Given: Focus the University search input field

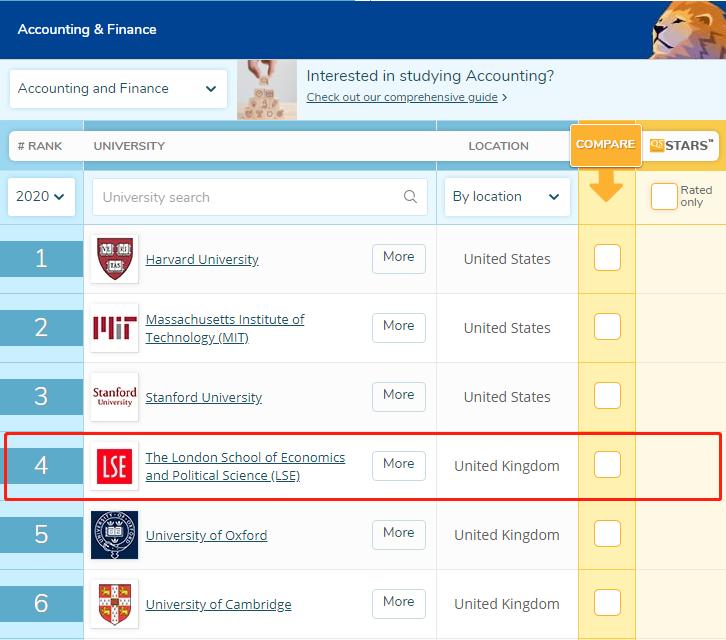Looking at the screenshot, I should 250,197.
